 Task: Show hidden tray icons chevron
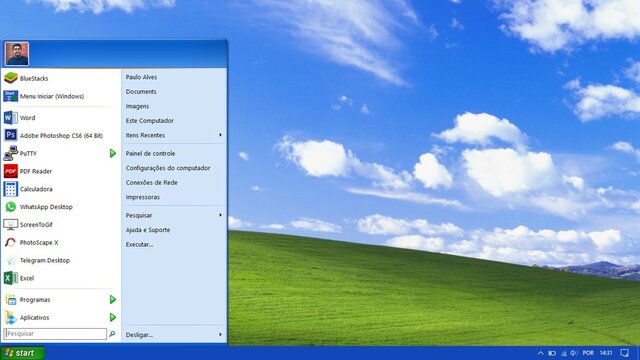point(540,353)
